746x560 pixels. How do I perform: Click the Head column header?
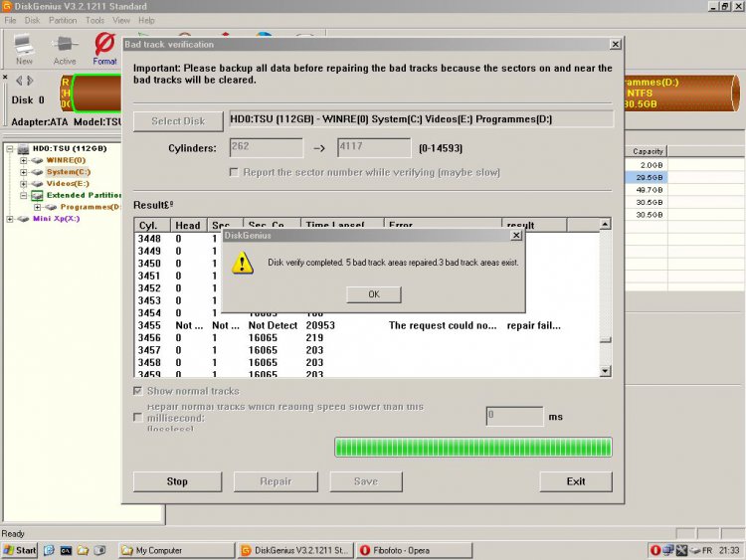coord(188,225)
